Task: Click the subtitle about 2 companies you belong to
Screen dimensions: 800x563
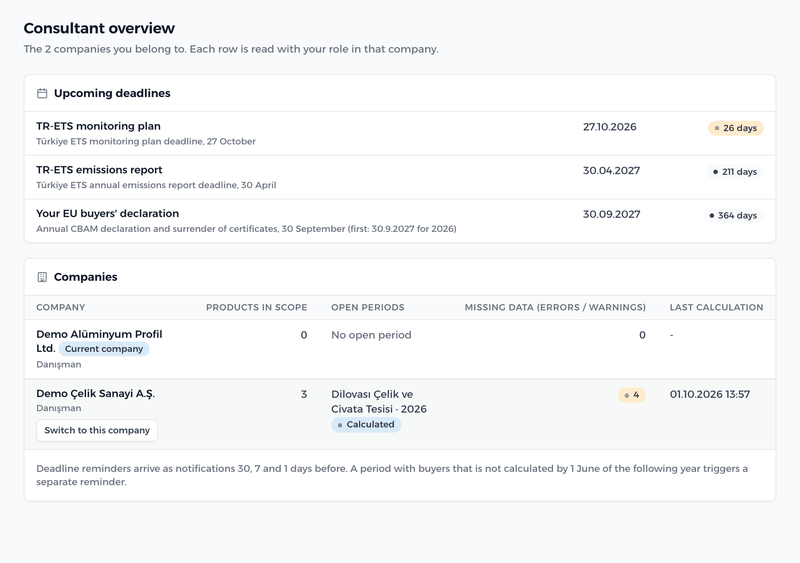Action: click(231, 49)
